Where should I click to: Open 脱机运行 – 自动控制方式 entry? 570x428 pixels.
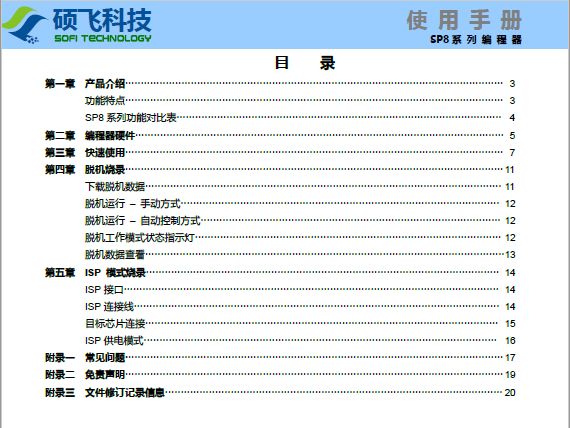coord(300,221)
